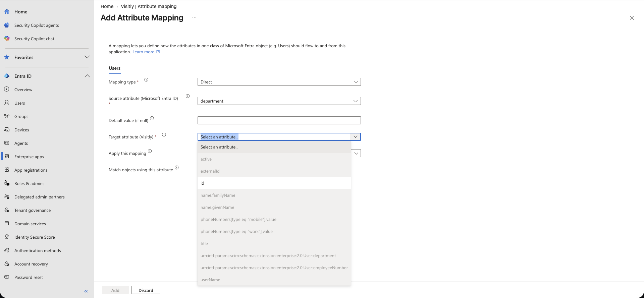Viewport: 644px width, 298px height.
Task: Click the Discard button
Action: pos(146,290)
